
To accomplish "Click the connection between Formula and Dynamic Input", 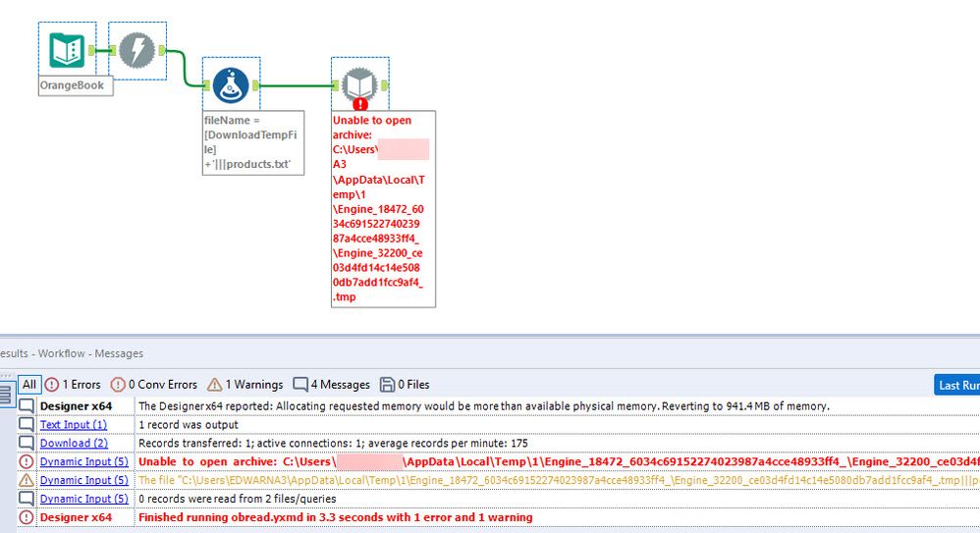I will click(296, 85).
